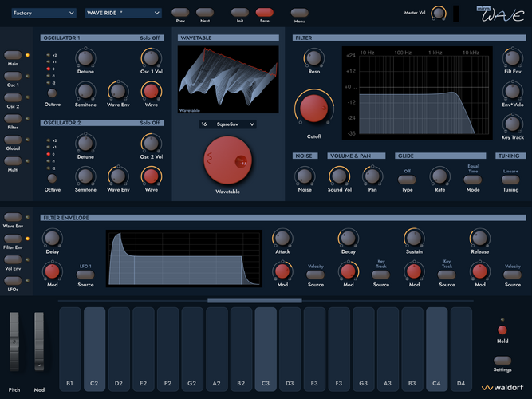Click Oscillator 2 Octave button

[x=52, y=178]
